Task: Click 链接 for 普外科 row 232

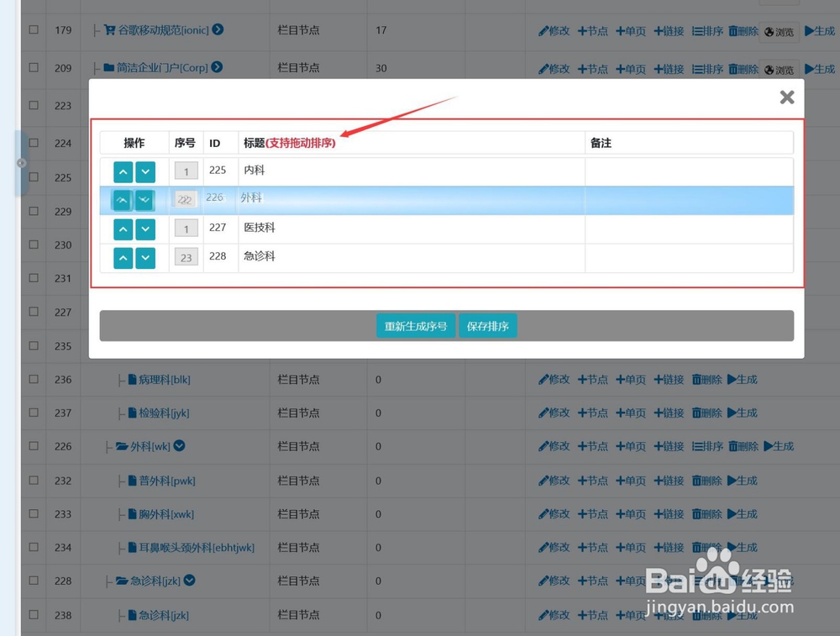Action: click(x=669, y=481)
